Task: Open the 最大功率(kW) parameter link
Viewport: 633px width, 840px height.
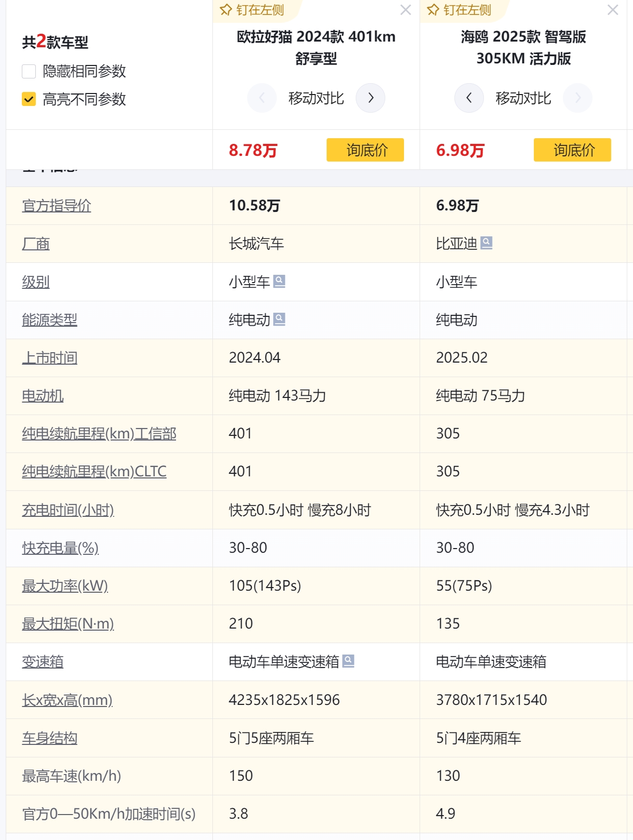Action: tap(65, 586)
